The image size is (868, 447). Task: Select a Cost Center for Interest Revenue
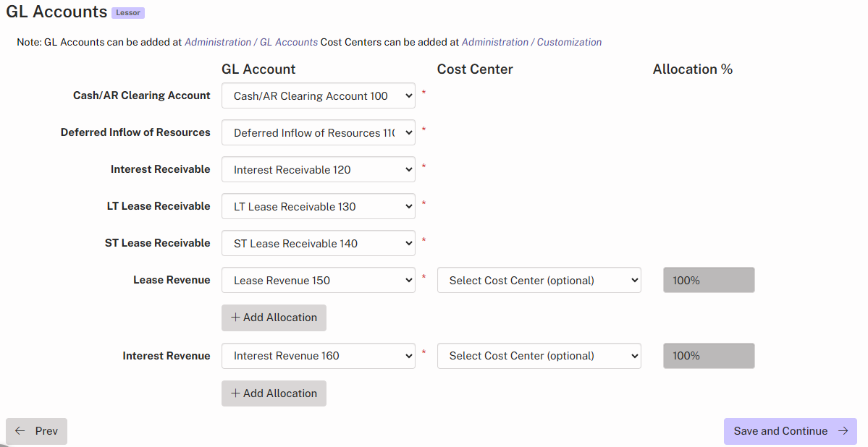[539, 355]
